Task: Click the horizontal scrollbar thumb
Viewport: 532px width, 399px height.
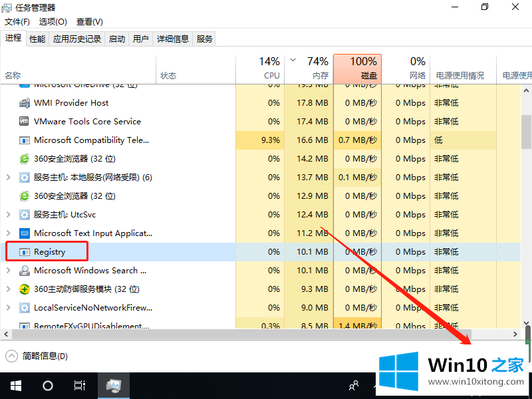Action: coord(241,334)
